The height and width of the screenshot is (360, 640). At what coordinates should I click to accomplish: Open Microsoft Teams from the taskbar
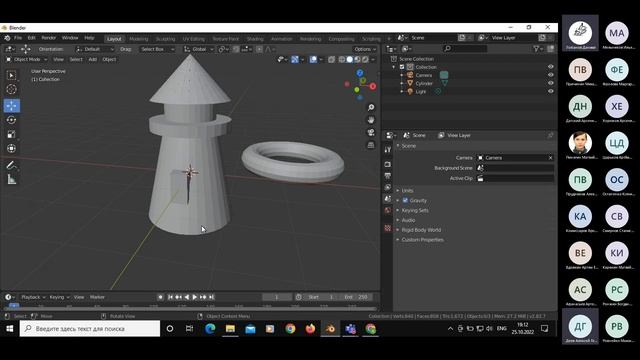(350, 329)
